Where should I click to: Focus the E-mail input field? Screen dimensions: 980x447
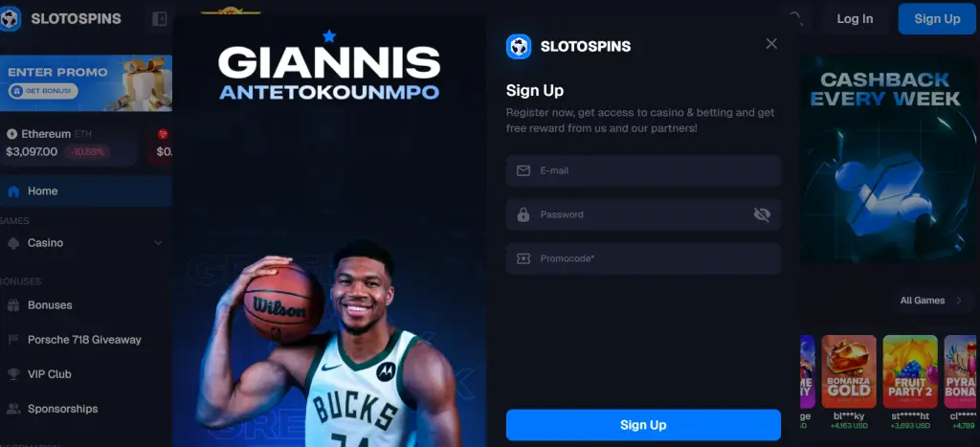point(643,170)
